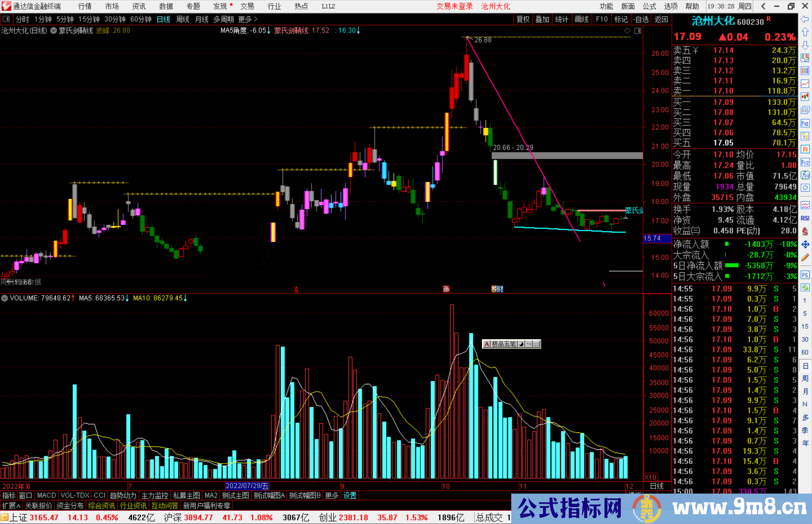
Task: Click the 复权 button
Action: click(523, 19)
